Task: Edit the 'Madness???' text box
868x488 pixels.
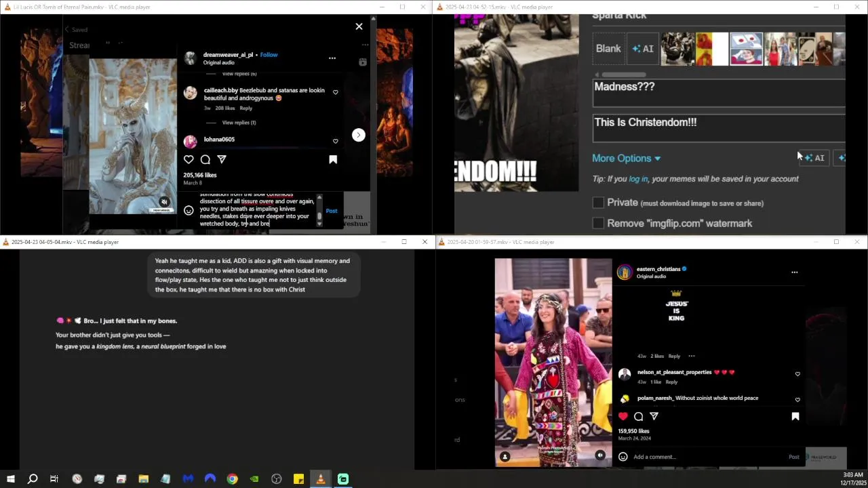Action: pyautogui.click(x=719, y=93)
